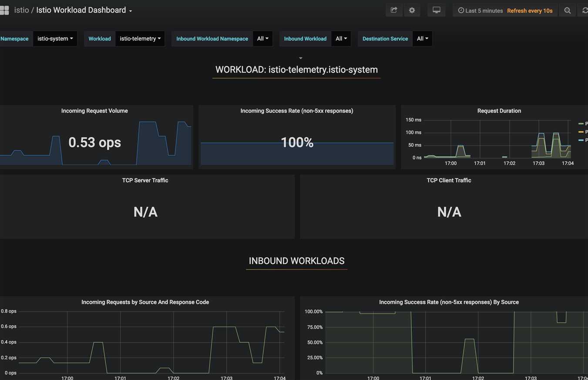Screen dimensions: 588x380
Task: Open the Workload istio-telemetry dropdown
Action: (x=140, y=39)
